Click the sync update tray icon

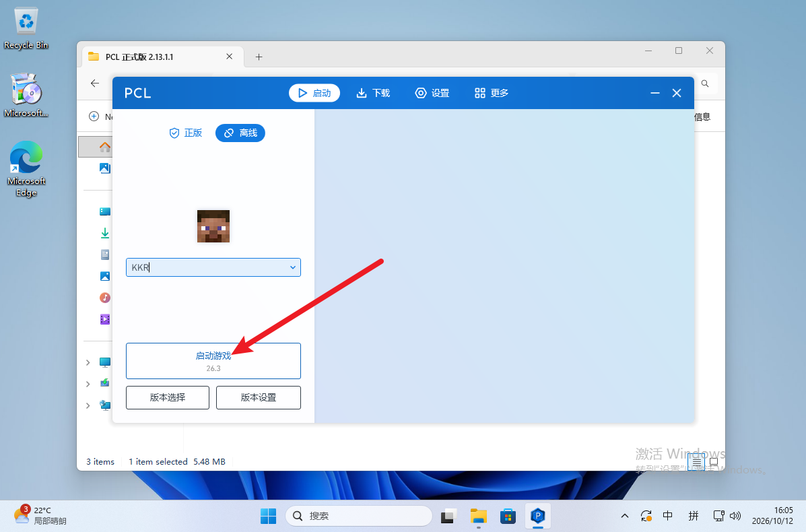click(646, 516)
